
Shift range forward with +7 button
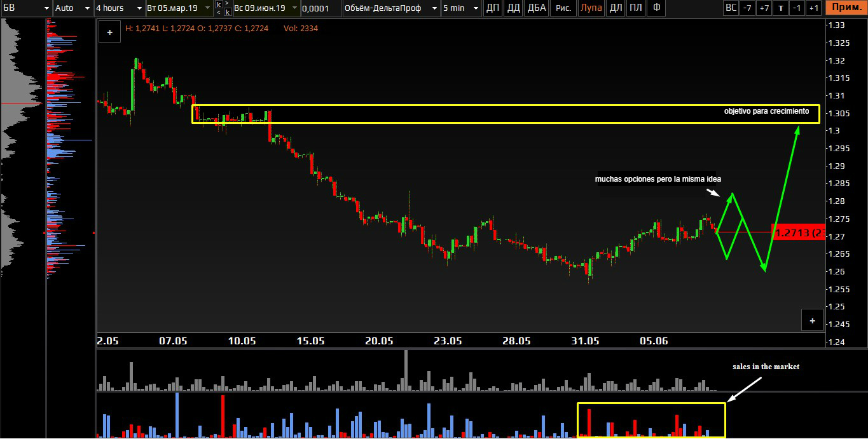pos(764,8)
